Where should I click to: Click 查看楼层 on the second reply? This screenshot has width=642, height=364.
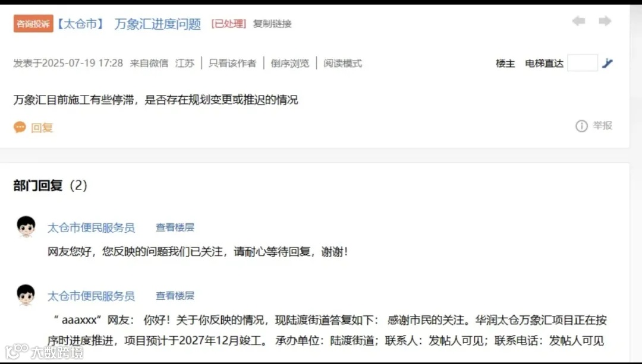coord(175,296)
